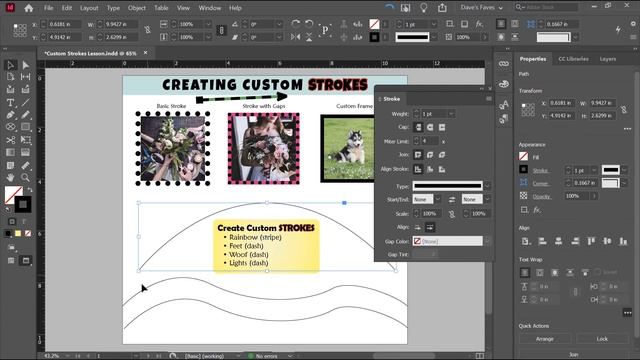Switch to the Layers tab

(608, 59)
